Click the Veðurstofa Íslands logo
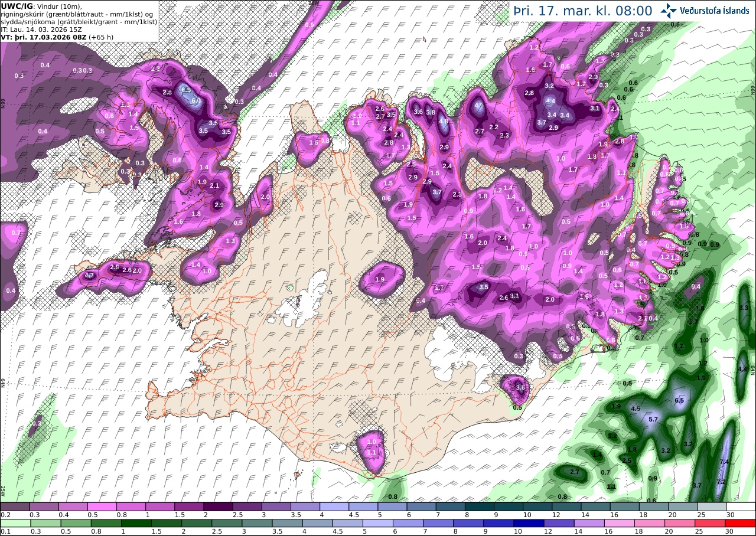756x536 pixels. [x=705, y=10]
